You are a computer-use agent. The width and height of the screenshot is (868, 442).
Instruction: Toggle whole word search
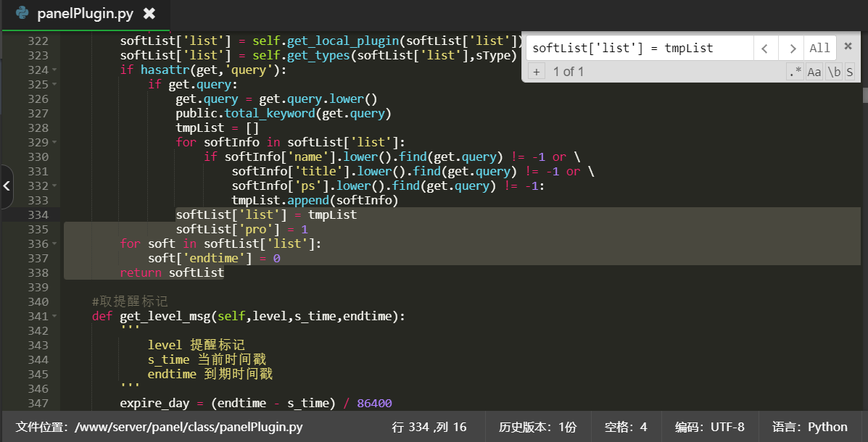(x=834, y=72)
